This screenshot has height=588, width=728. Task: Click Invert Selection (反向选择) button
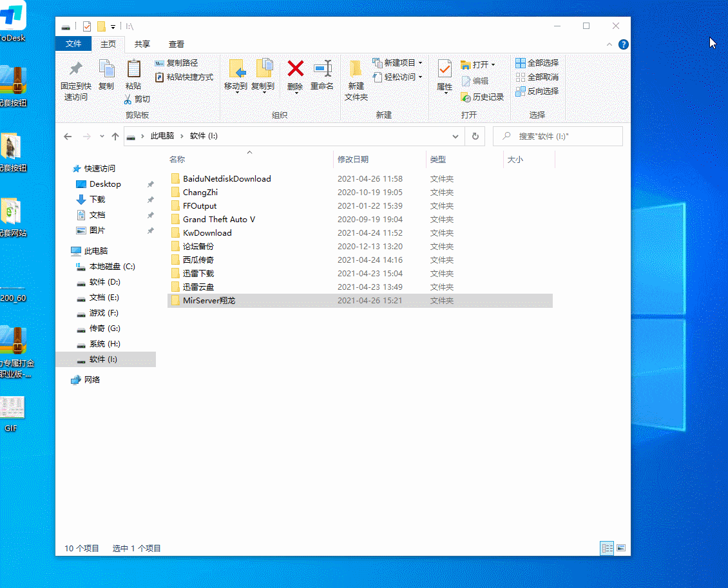(537, 91)
